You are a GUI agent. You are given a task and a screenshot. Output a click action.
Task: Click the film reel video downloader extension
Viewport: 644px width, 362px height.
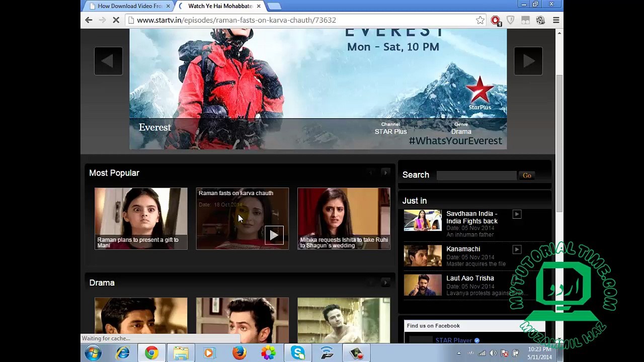click(x=540, y=20)
